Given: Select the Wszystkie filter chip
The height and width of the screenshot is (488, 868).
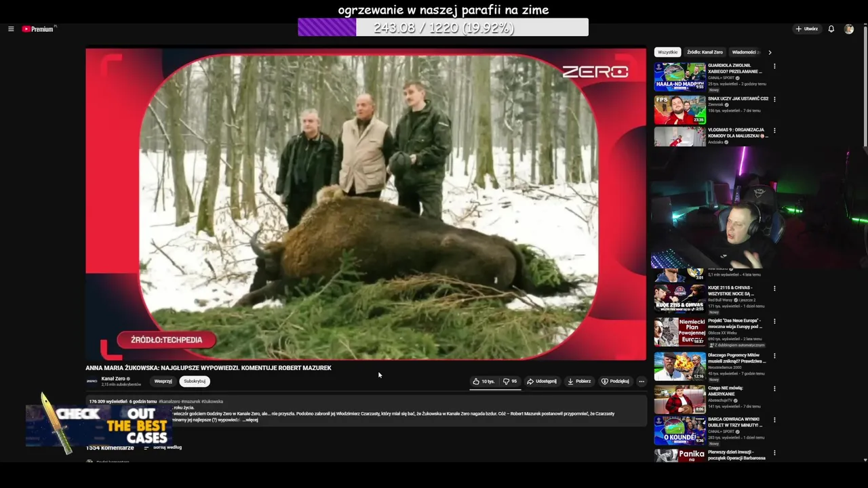Looking at the screenshot, I should click(667, 52).
